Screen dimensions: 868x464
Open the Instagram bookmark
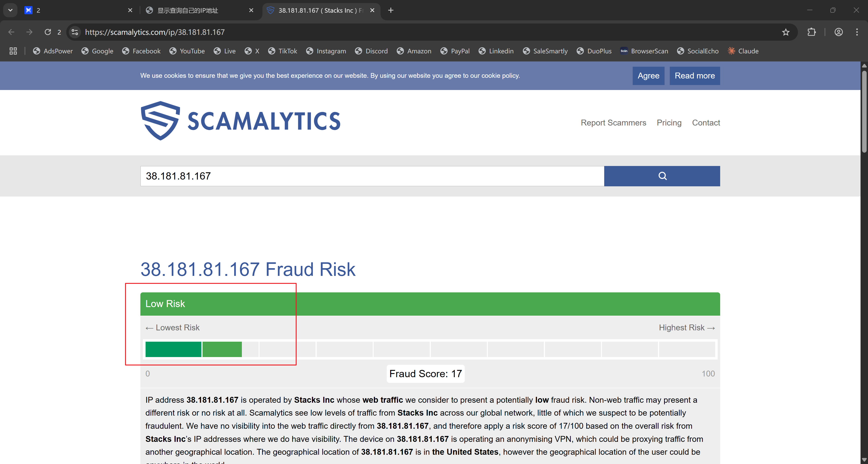(326, 51)
